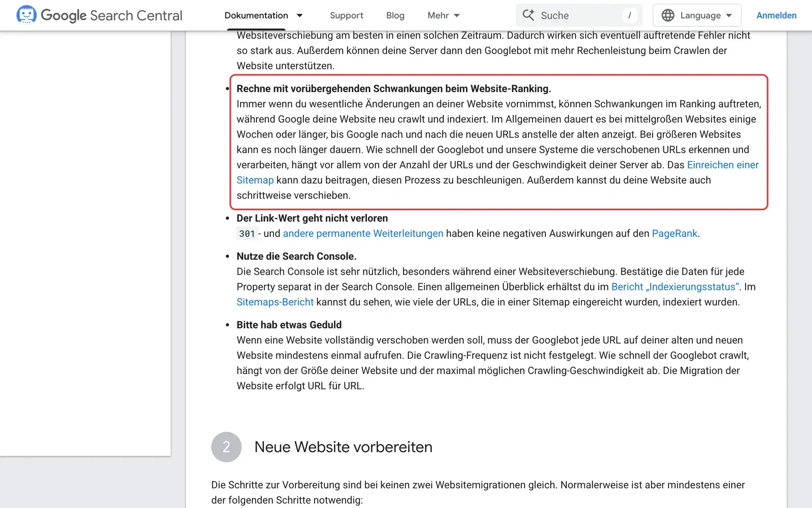Click the Google Search Central robot logo
Viewport: 812px width, 508px height.
26,15
